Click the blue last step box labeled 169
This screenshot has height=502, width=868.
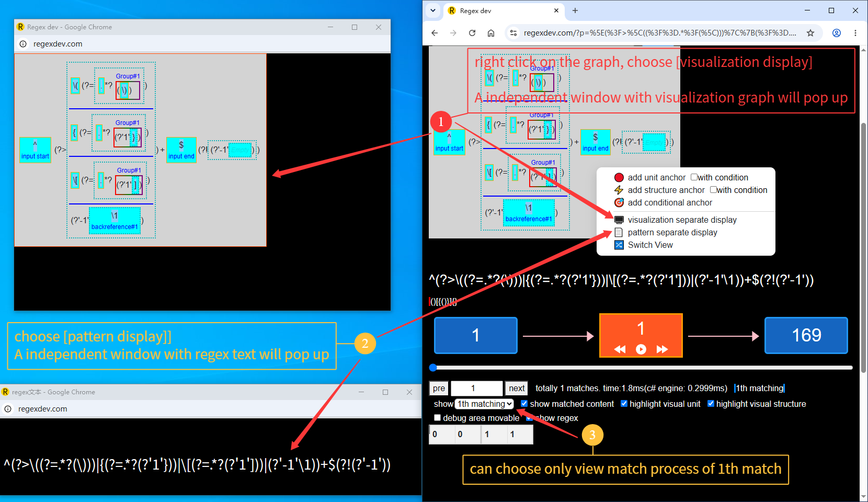click(806, 336)
